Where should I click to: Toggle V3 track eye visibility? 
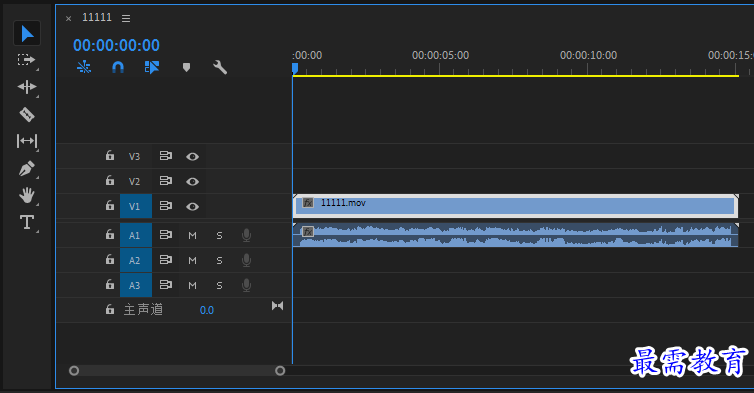pos(192,156)
